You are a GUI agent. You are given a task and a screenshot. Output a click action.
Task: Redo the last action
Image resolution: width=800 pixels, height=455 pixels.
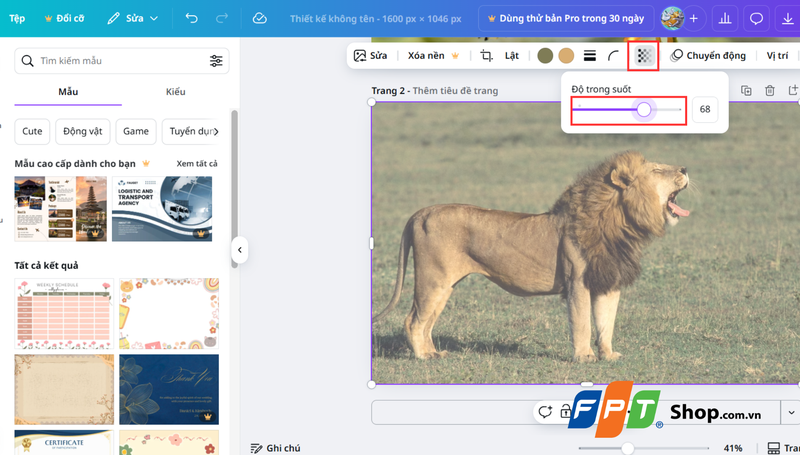[221, 18]
